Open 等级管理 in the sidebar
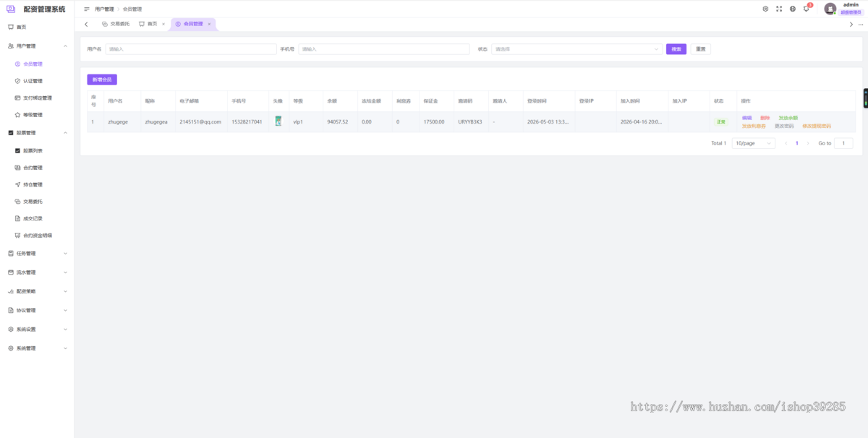This screenshot has height=438, width=868. 33,115
